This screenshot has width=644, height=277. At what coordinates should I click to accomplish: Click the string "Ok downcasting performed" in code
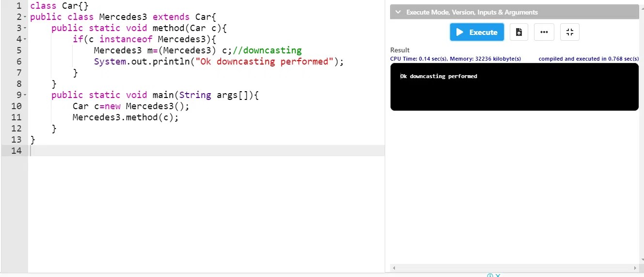click(x=264, y=62)
